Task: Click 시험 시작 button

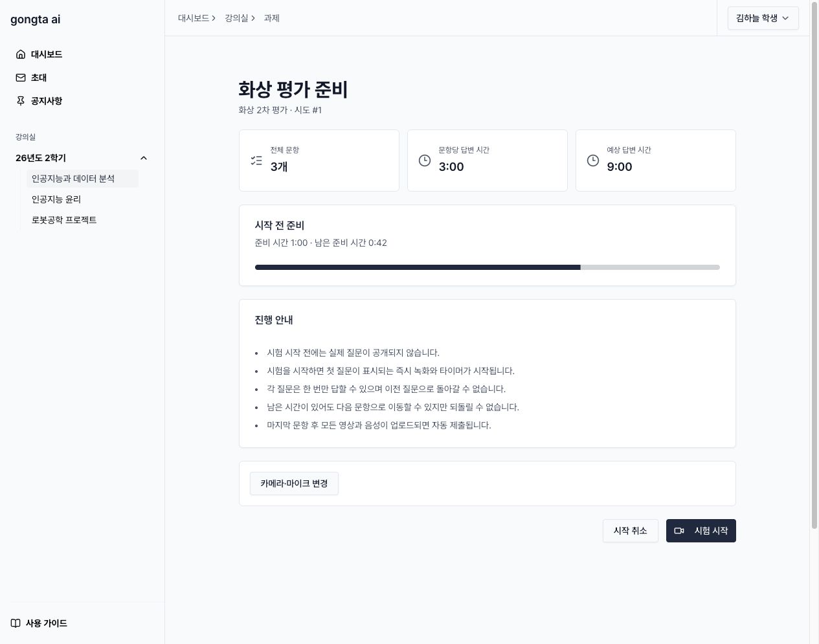Action: [x=701, y=531]
